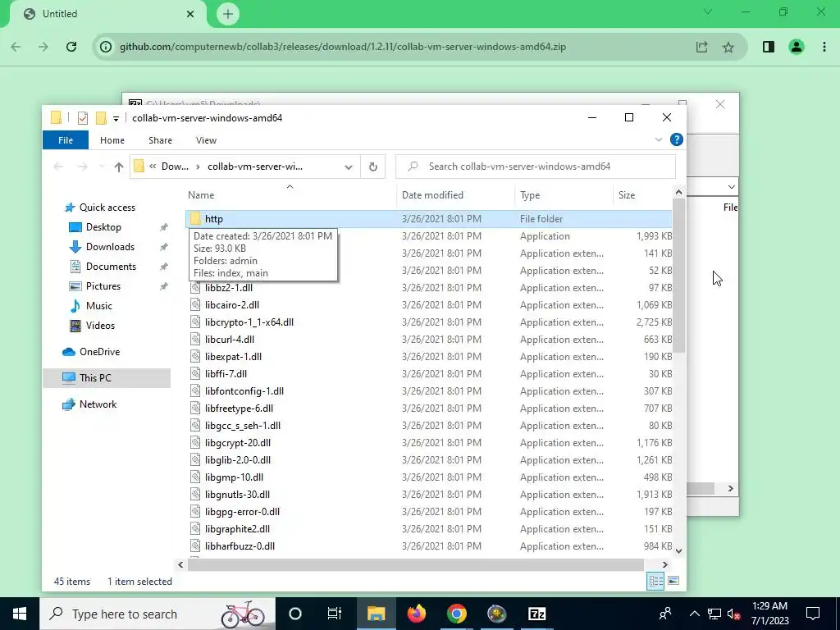Open 7-Zip from the taskbar

536,614
